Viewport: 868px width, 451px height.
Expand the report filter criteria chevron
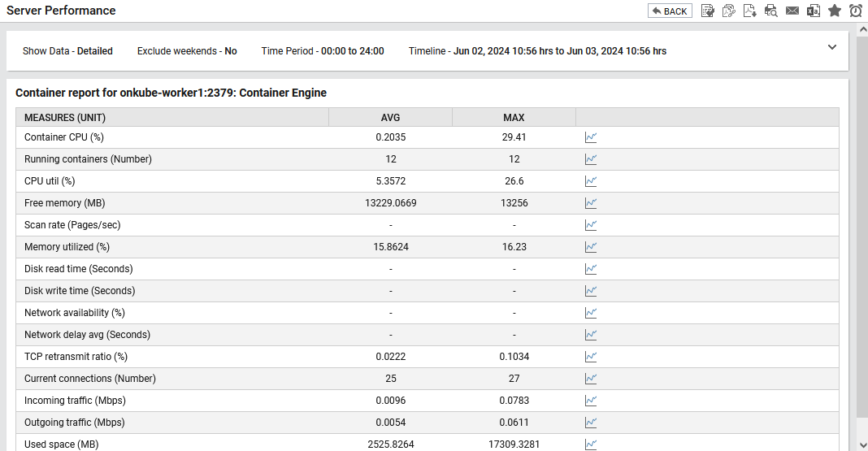coord(832,48)
